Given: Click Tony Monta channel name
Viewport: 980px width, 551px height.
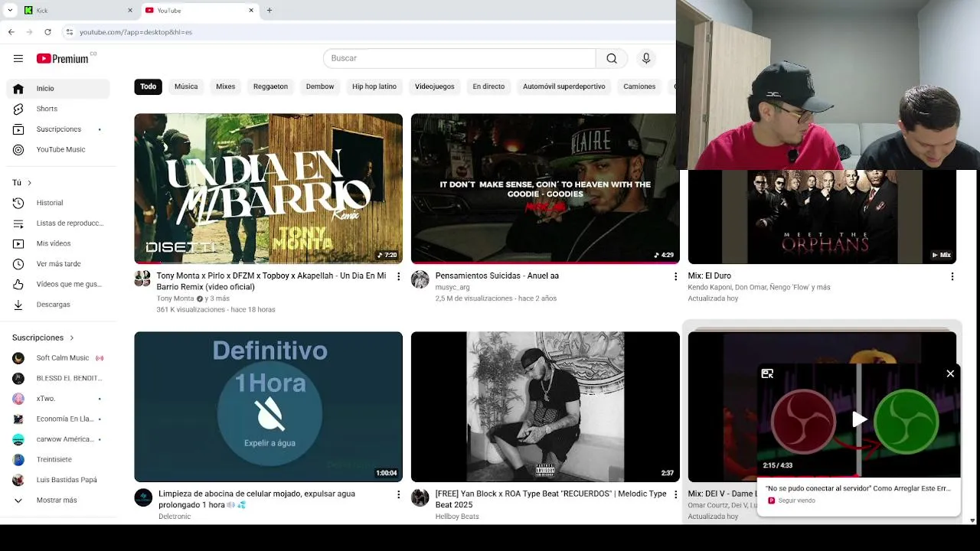Looking at the screenshot, I should click(x=175, y=298).
